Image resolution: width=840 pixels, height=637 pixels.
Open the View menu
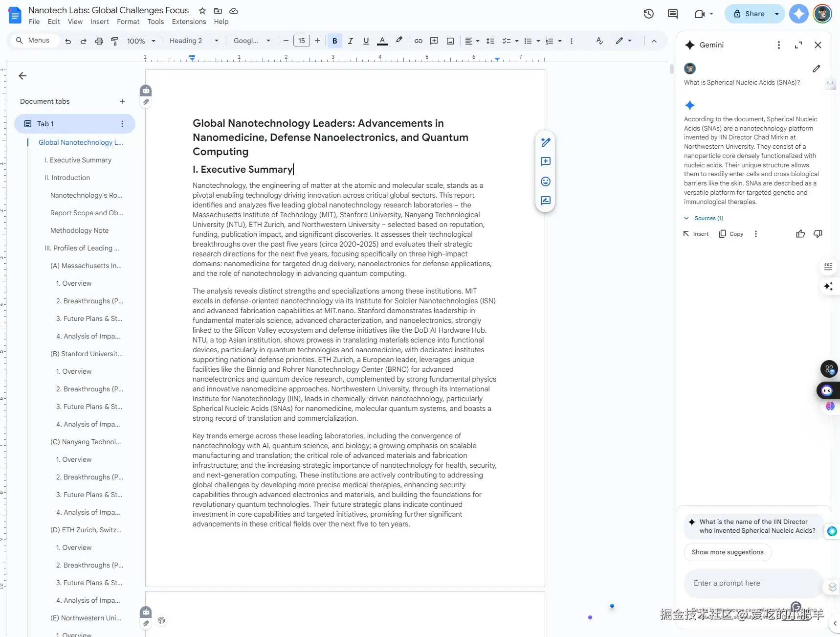tap(75, 22)
